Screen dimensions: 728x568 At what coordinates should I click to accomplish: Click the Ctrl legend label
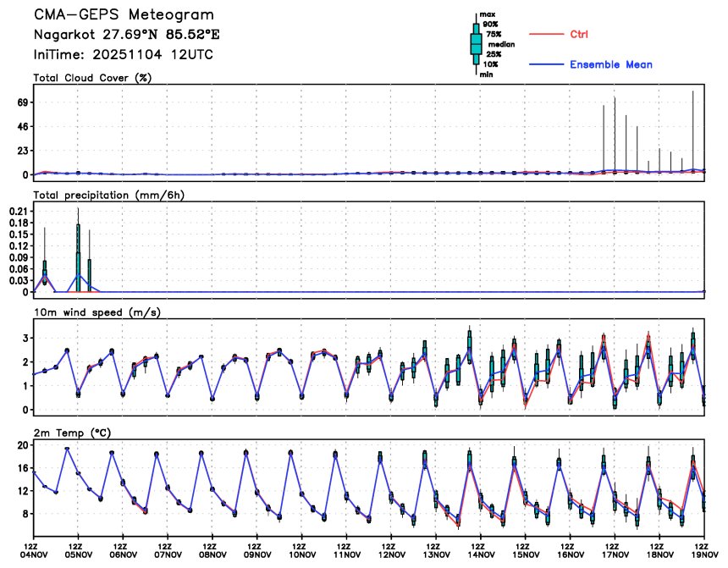click(579, 34)
